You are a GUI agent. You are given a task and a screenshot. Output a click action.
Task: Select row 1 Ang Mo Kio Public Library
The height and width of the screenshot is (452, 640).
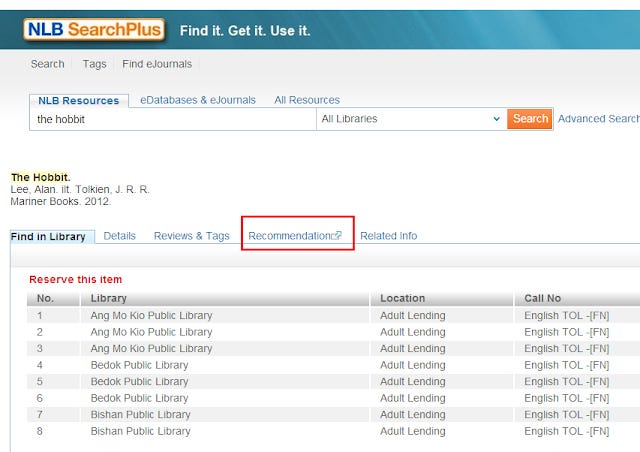click(151, 316)
